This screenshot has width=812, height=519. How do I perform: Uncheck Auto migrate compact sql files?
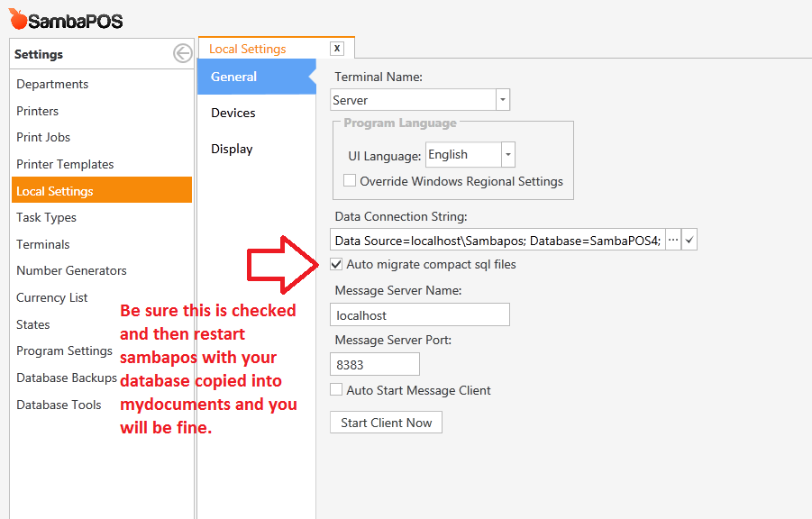coord(336,264)
